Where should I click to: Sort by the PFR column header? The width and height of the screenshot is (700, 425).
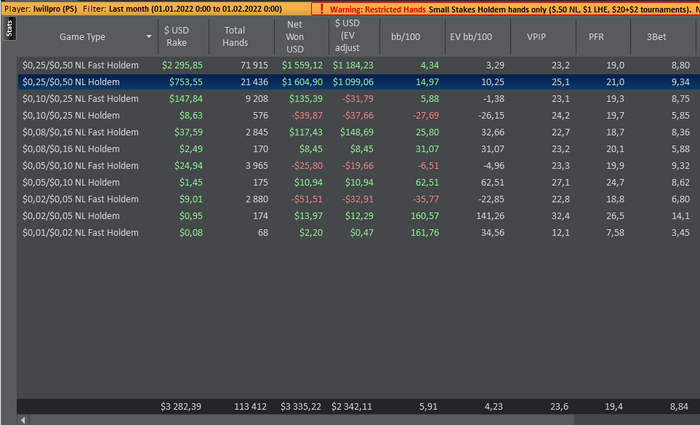(x=596, y=37)
